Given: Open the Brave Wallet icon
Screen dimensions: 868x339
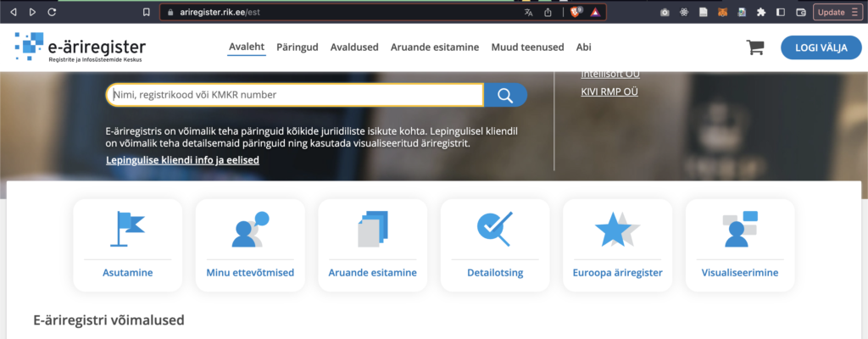Looking at the screenshot, I should 800,12.
